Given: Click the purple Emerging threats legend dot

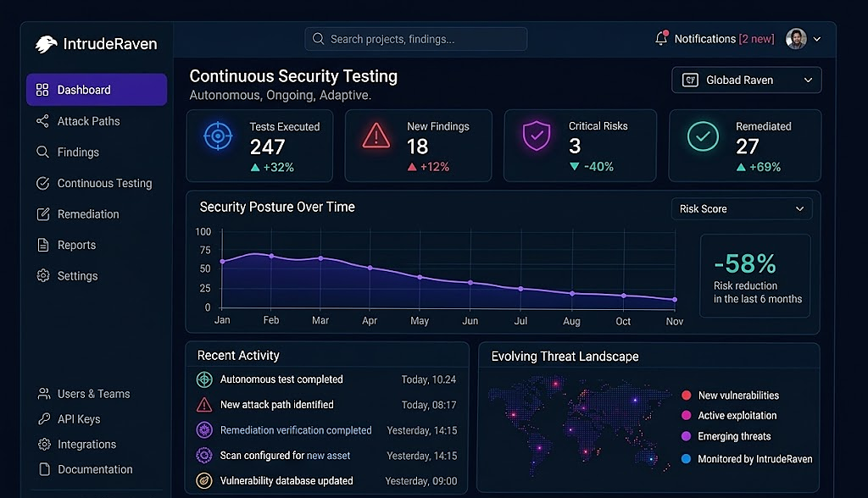Looking at the screenshot, I should click(687, 436).
